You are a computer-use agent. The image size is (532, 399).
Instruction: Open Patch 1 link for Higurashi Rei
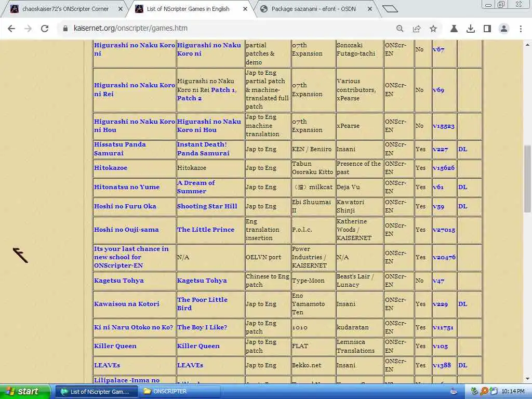pyautogui.click(x=223, y=90)
